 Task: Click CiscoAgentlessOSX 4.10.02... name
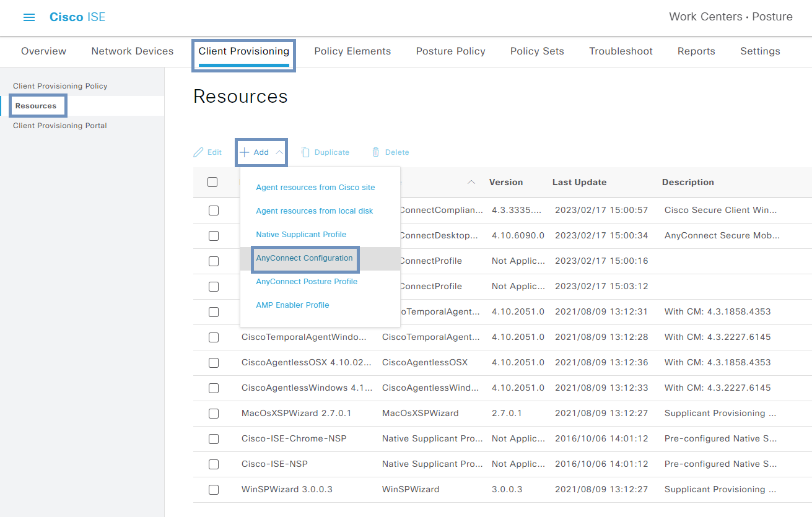307,363
